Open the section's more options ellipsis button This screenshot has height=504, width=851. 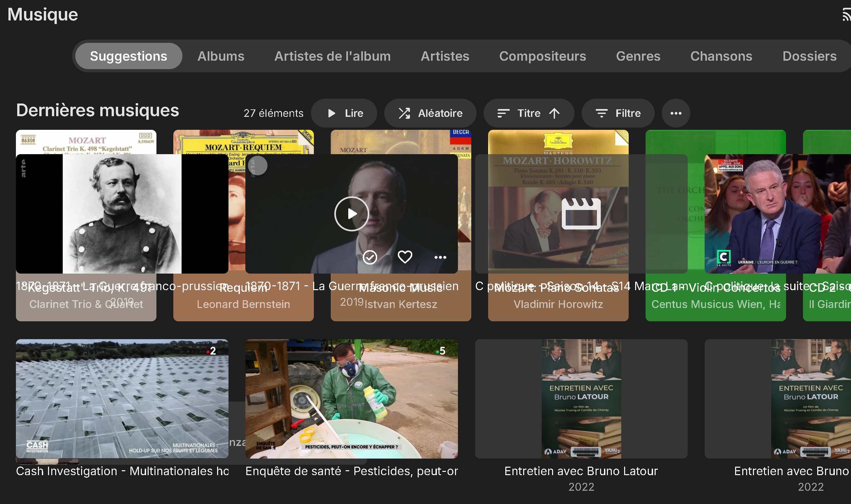676,113
